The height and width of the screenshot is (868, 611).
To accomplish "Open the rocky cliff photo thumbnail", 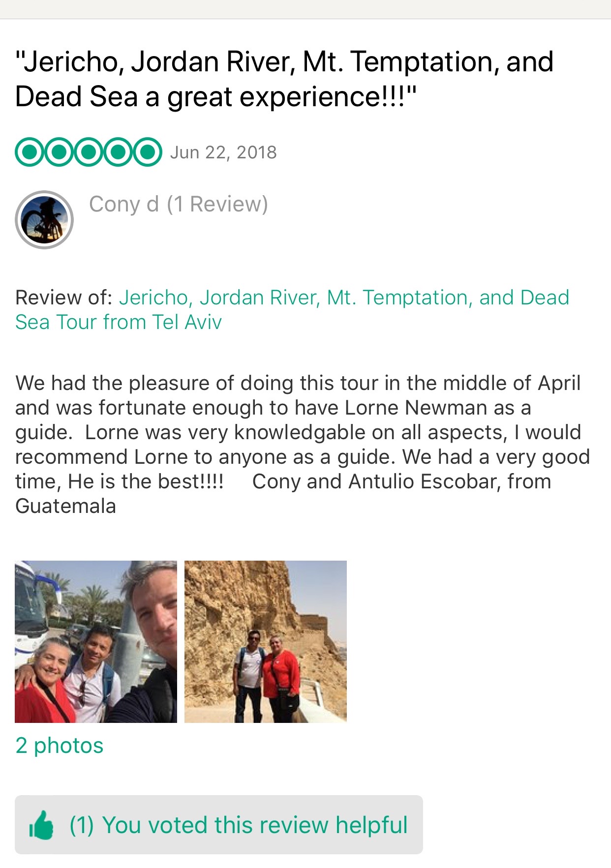I will point(266,641).
